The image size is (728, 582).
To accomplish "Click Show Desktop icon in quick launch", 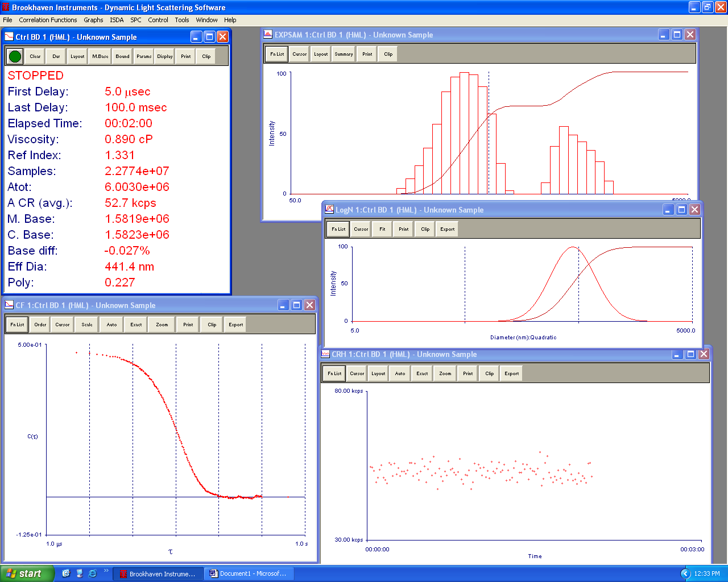I will point(67,573).
